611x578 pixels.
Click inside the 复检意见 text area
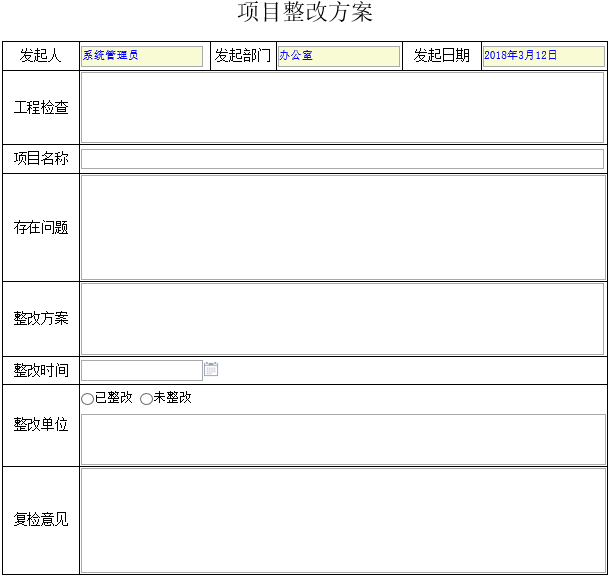pyautogui.click(x=342, y=520)
